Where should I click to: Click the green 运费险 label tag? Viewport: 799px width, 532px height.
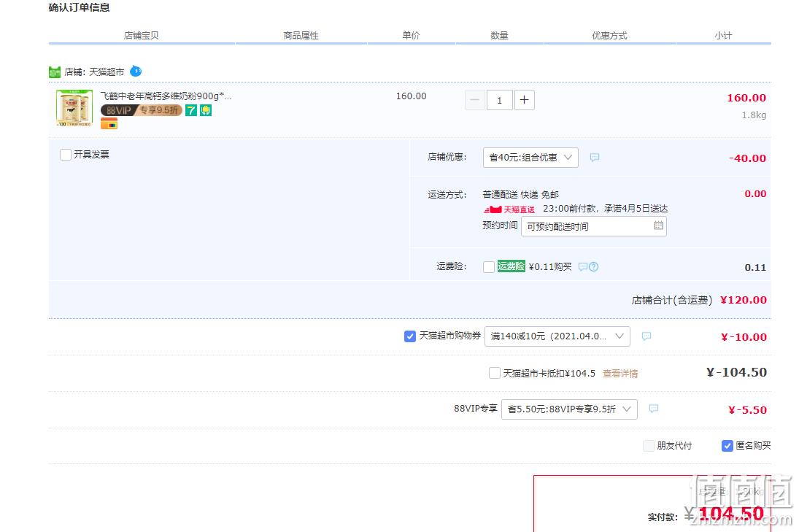[511, 266]
